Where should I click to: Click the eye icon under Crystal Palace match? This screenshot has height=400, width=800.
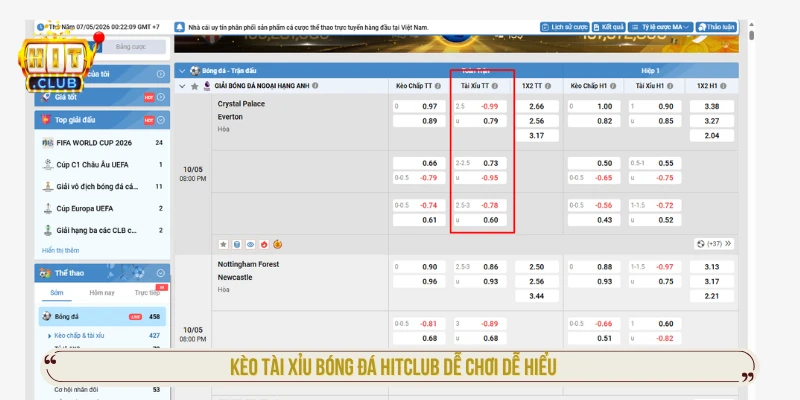point(251,244)
